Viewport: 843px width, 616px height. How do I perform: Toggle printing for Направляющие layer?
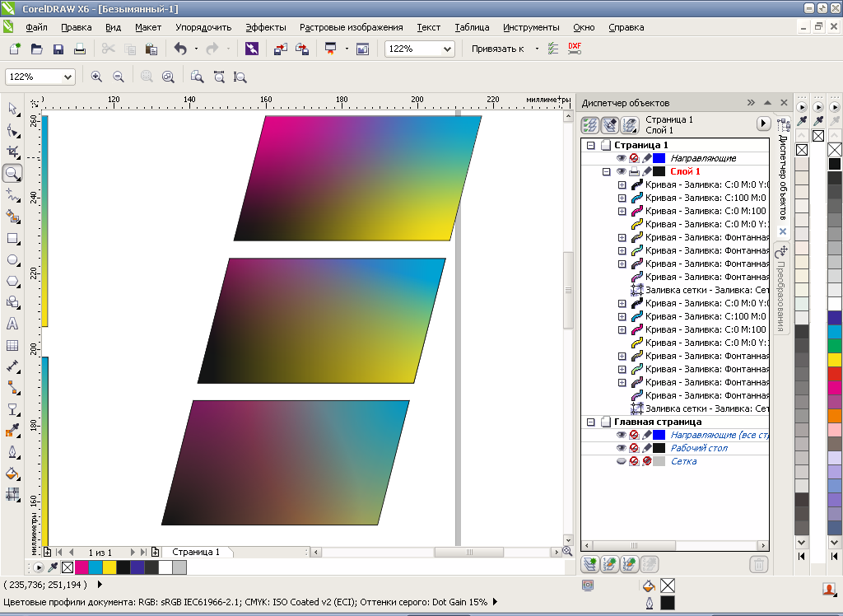coord(634,158)
